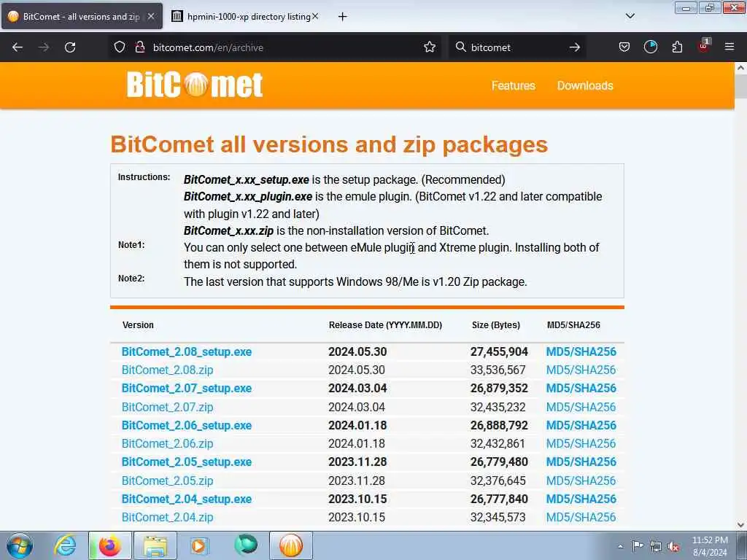747x560 pixels.
Task: Click the Release Date column header
Action: [385, 325]
